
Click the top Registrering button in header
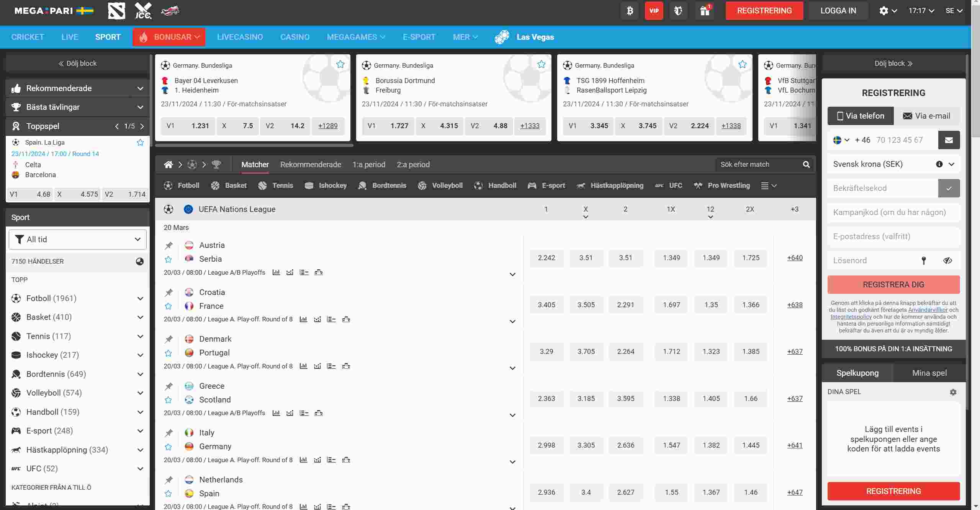pyautogui.click(x=764, y=11)
